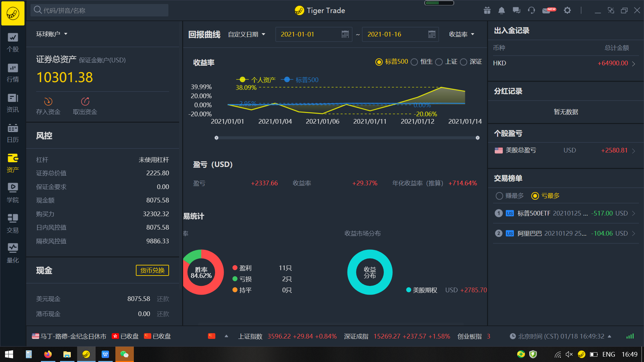Click the 取出资金 label
Viewport: 644px width, 362px height.
85,112
